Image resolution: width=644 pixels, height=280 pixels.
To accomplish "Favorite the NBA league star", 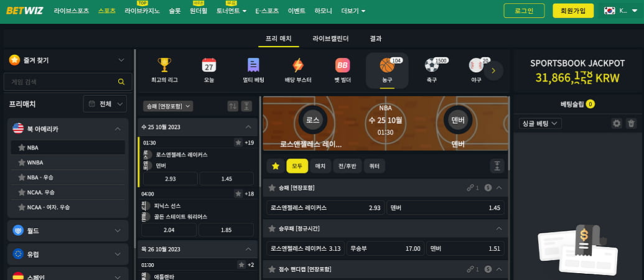I will 21,147.
